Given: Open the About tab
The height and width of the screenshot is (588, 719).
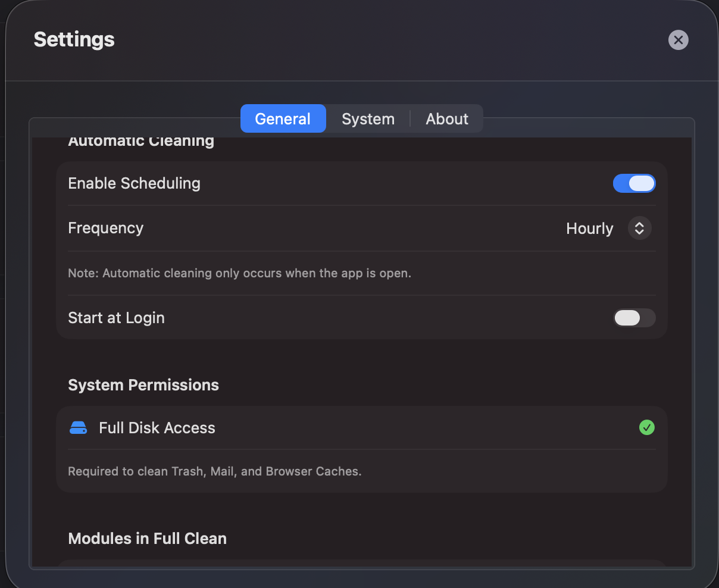Looking at the screenshot, I should [446, 118].
